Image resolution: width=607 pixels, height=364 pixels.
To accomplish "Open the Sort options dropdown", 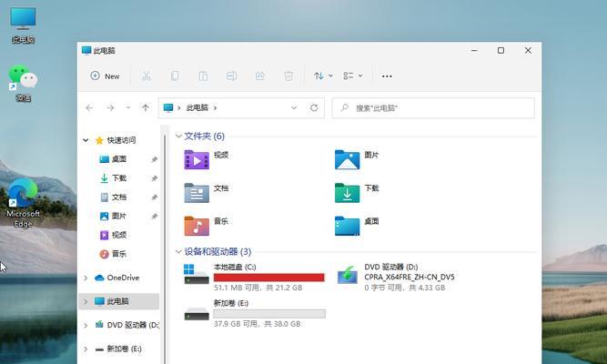I will [x=323, y=76].
